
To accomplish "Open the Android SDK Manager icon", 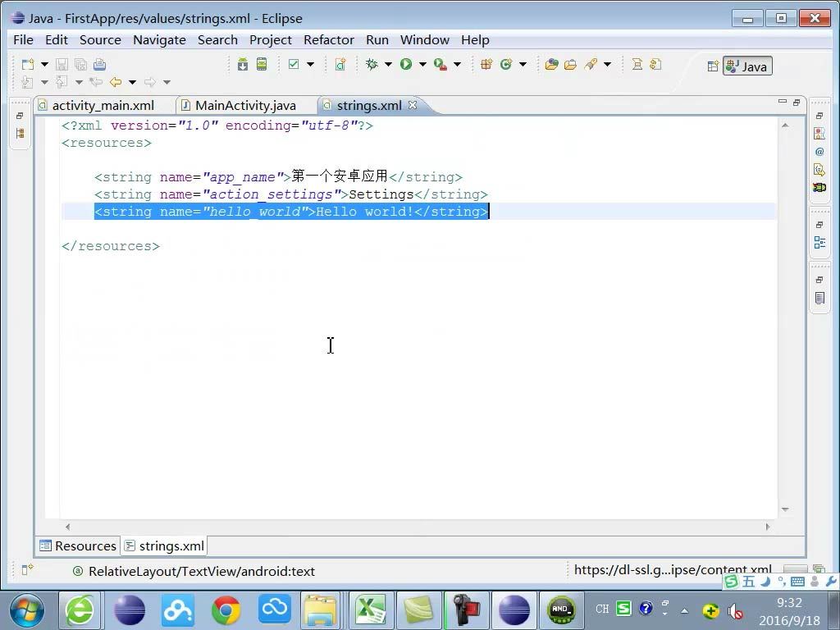I will pos(243,65).
